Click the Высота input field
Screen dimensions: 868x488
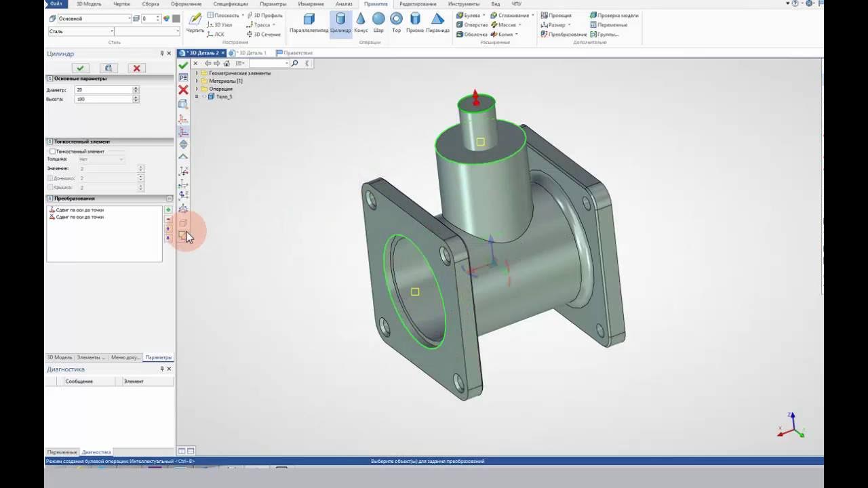tap(103, 99)
